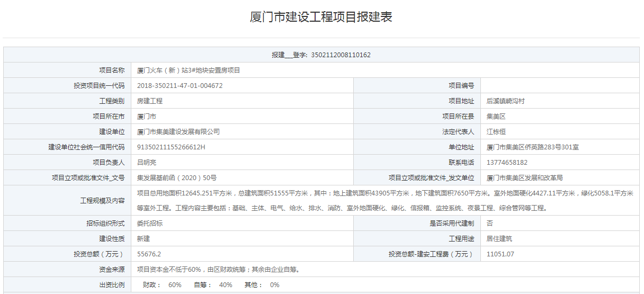This screenshot has height=294, width=644.
Task: Select the 其他 0% ratio
Action: tap(262, 285)
